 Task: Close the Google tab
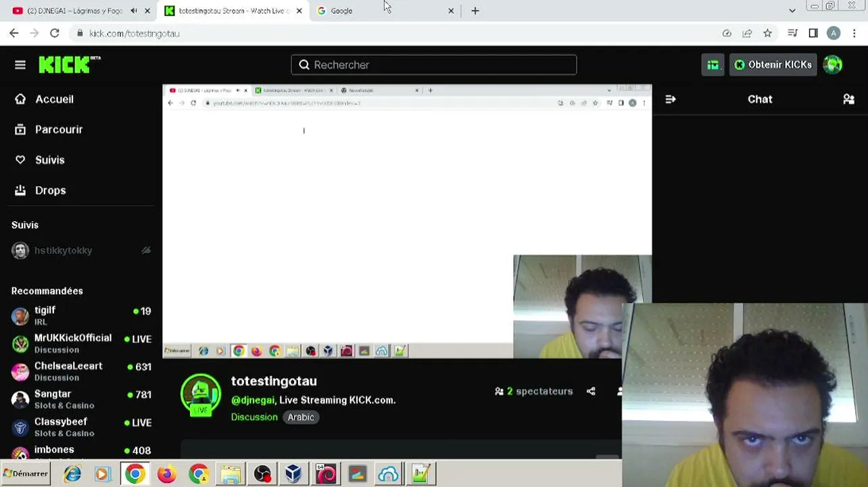pos(451,11)
